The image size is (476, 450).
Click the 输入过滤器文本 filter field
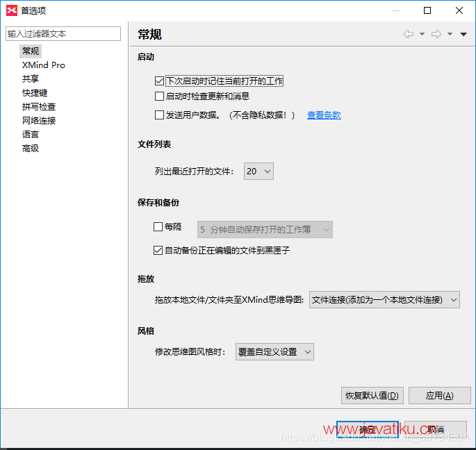pyautogui.click(x=63, y=33)
